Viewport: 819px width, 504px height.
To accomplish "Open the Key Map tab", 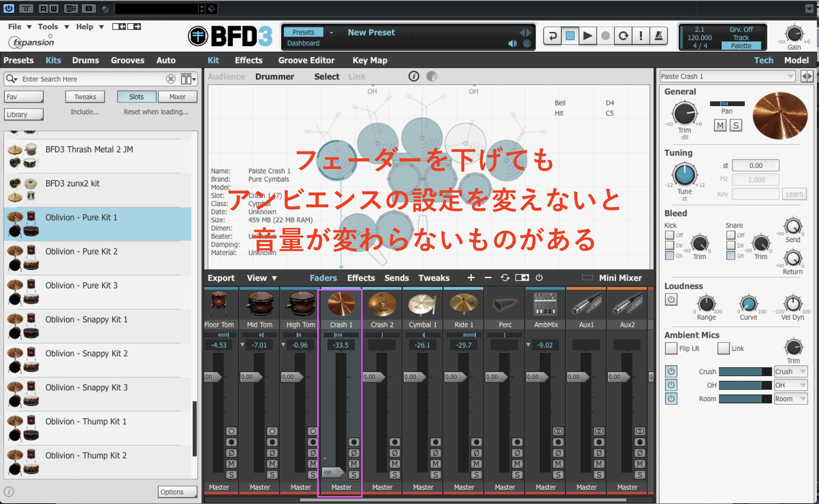I will (370, 60).
